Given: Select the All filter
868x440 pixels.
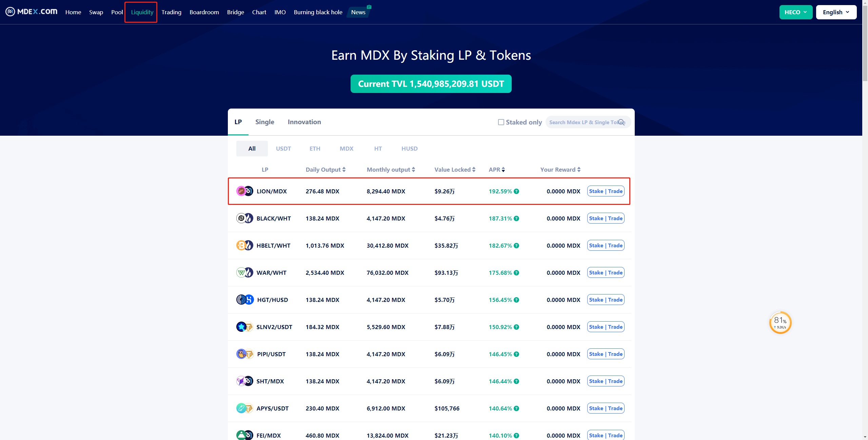Looking at the screenshot, I should coord(252,149).
